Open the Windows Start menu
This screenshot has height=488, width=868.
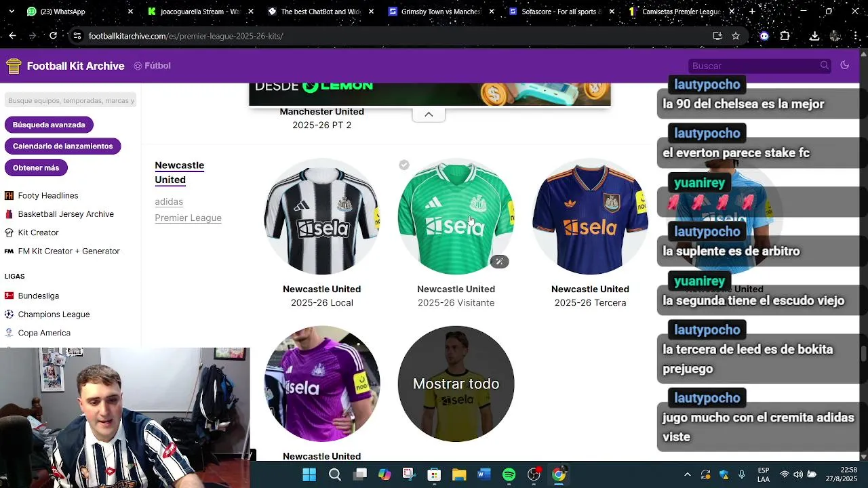click(x=309, y=474)
